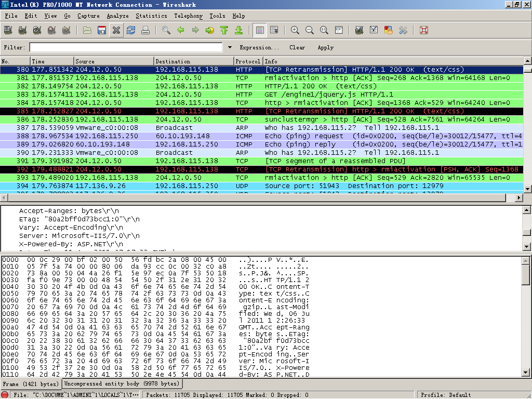Sort by Info column header

(394, 61)
